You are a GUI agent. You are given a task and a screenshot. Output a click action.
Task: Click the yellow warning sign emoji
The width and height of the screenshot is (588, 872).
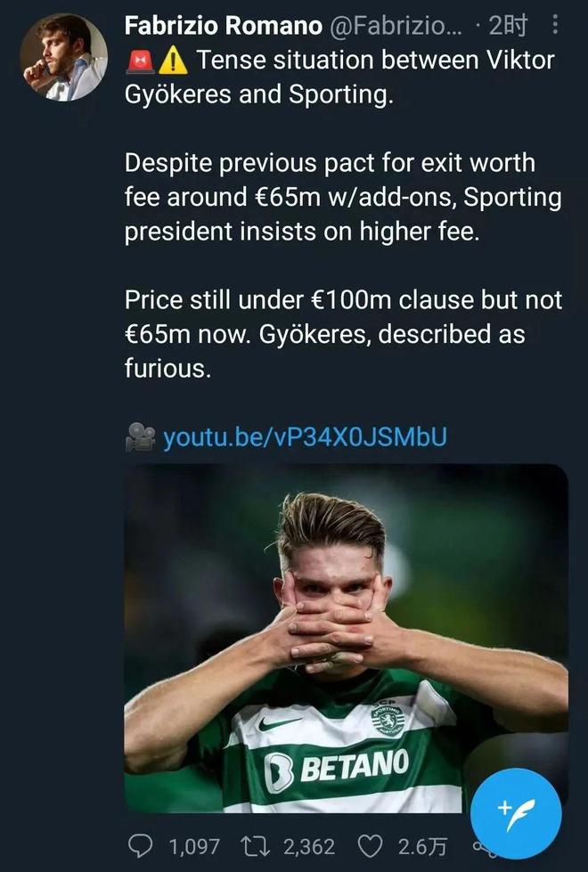174,61
